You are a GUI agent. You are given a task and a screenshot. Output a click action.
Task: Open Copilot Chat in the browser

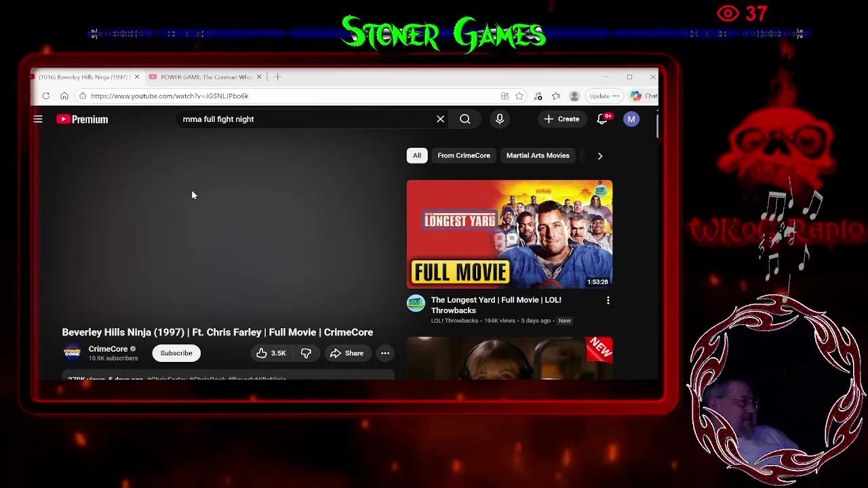(x=643, y=96)
